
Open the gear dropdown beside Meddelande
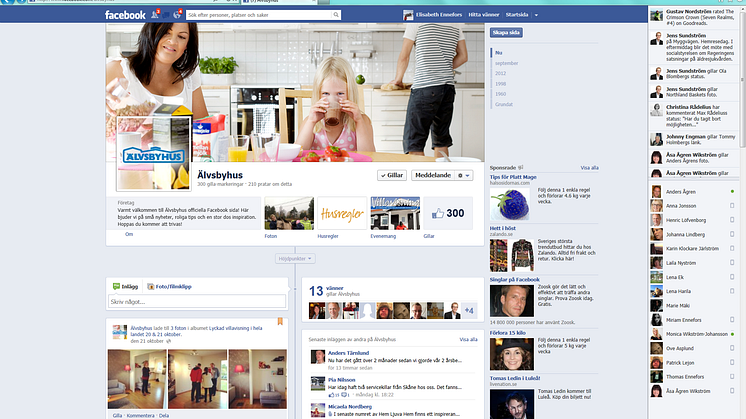point(463,175)
